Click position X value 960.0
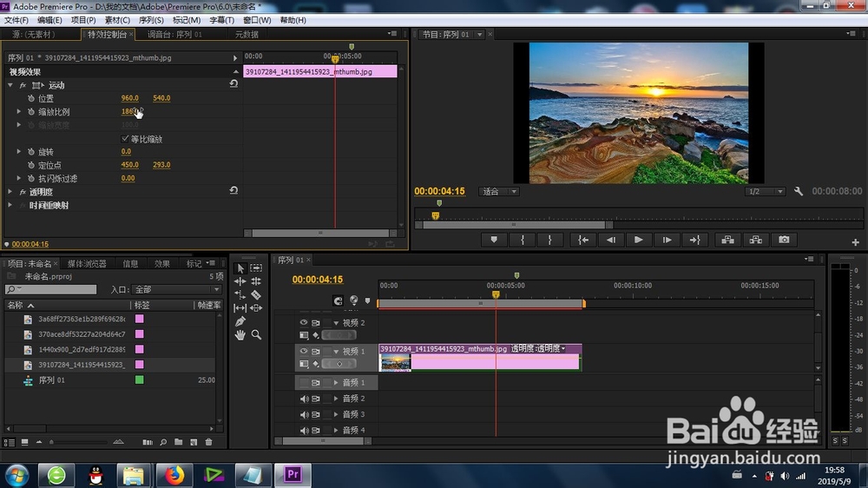 129,98
